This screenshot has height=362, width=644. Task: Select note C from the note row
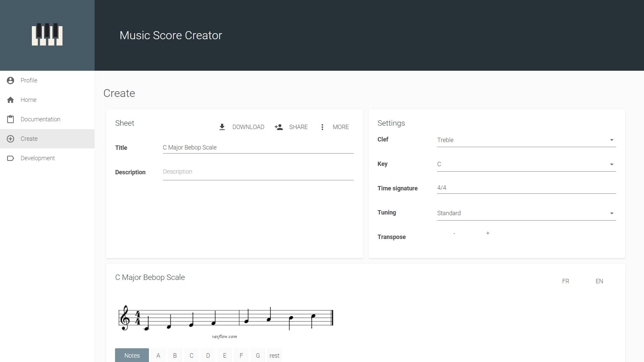(x=192, y=355)
